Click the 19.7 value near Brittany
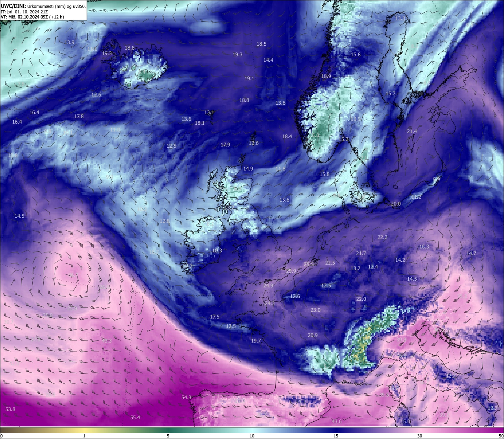Screen dimensions: 504x439 pyautogui.click(x=256, y=341)
